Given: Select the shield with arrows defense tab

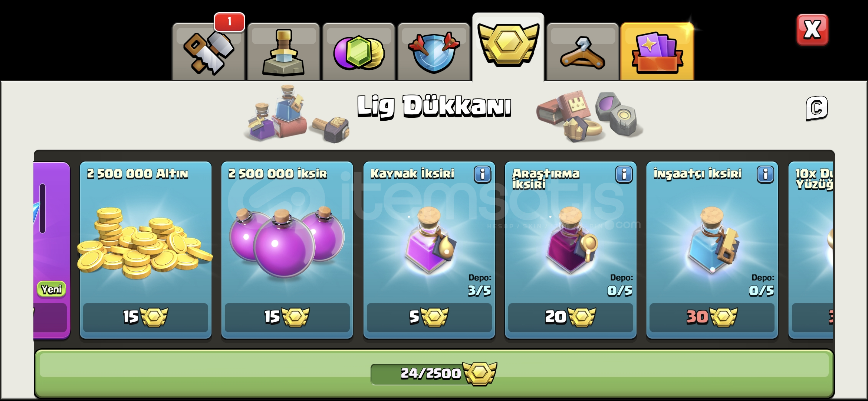Looking at the screenshot, I should coord(433,52).
